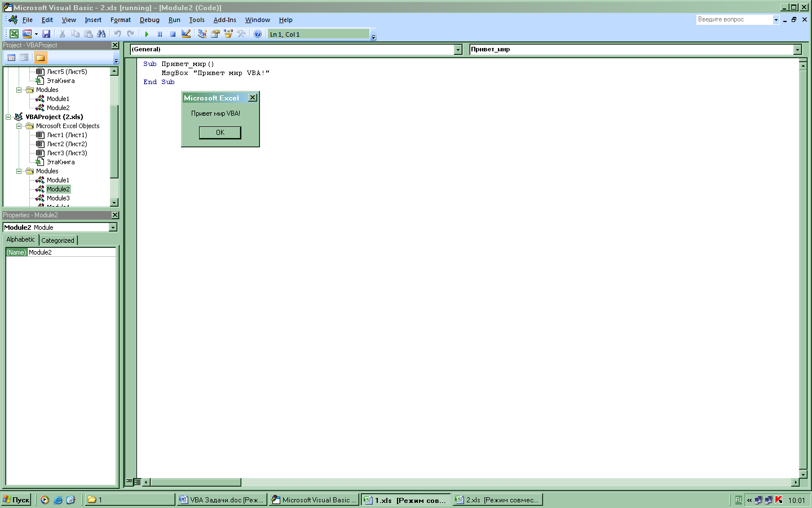Collapse upper Modules folder in project tree

click(x=19, y=90)
